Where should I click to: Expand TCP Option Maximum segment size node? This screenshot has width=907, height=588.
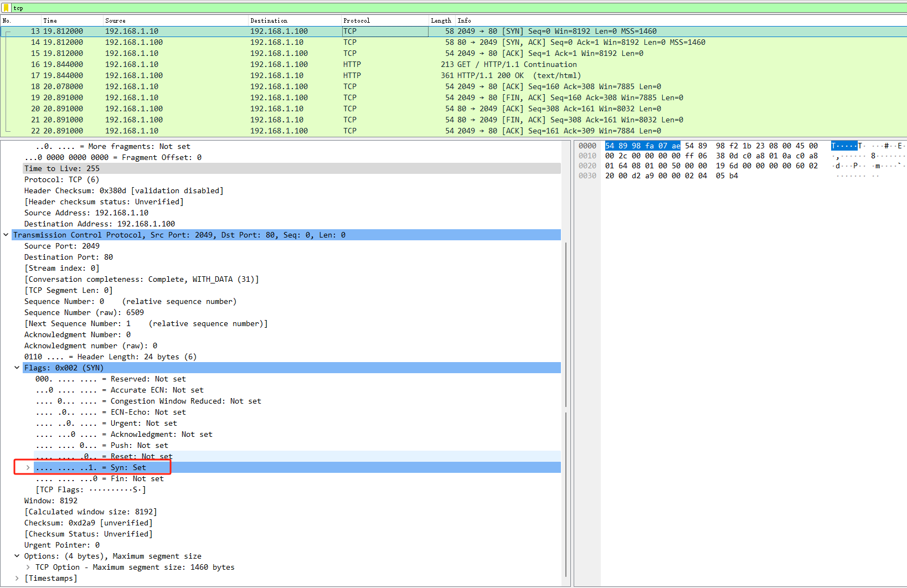click(28, 567)
